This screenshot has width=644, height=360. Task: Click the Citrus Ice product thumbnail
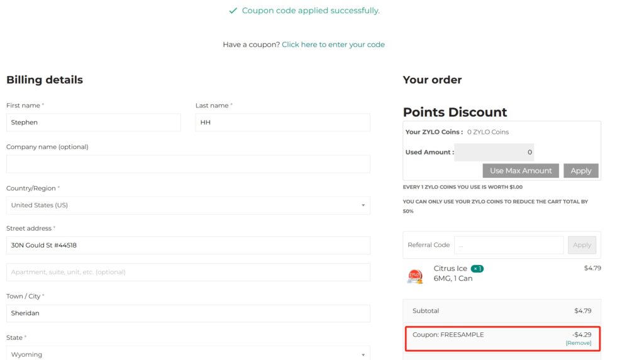[x=414, y=276]
